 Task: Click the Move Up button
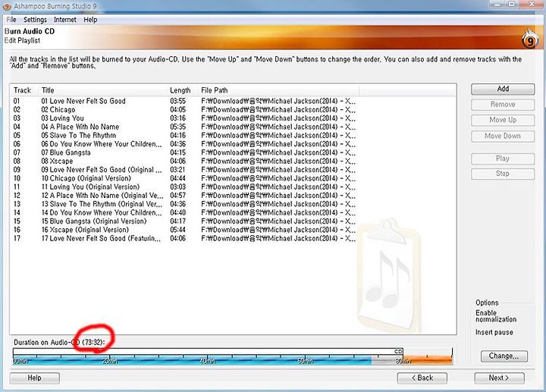(503, 120)
